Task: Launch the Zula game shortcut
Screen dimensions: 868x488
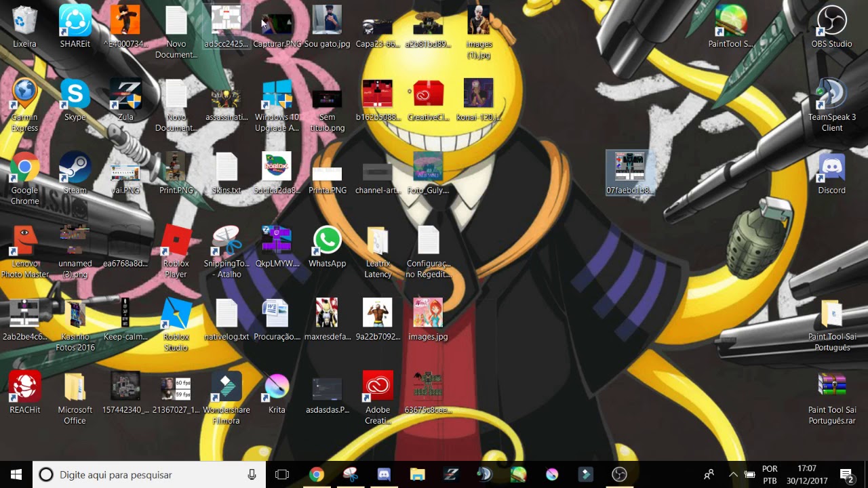Action: coord(125,100)
